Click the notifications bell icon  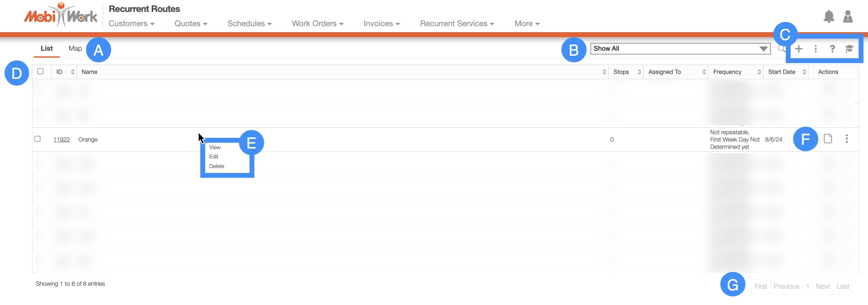pyautogui.click(x=829, y=17)
